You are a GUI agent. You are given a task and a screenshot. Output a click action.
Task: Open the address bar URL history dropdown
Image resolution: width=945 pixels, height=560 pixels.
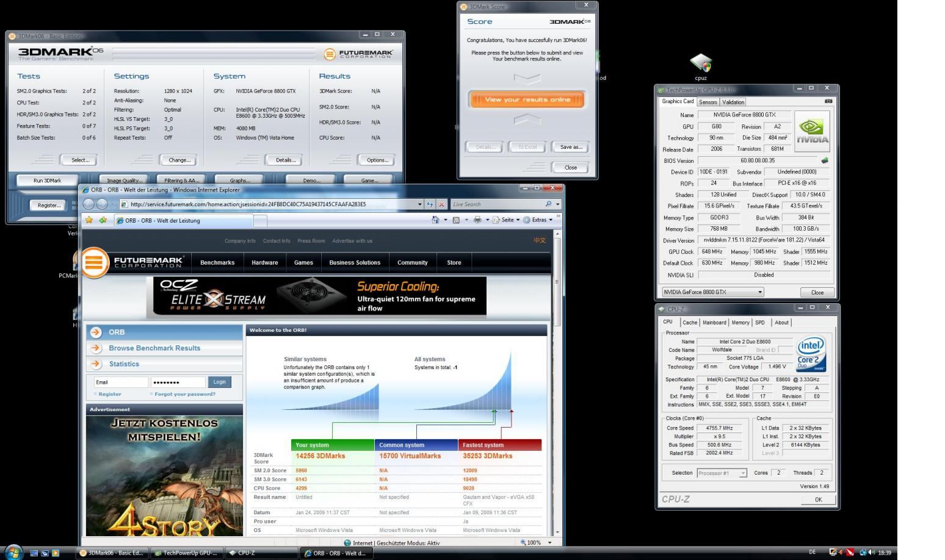(x=419, y=204)
